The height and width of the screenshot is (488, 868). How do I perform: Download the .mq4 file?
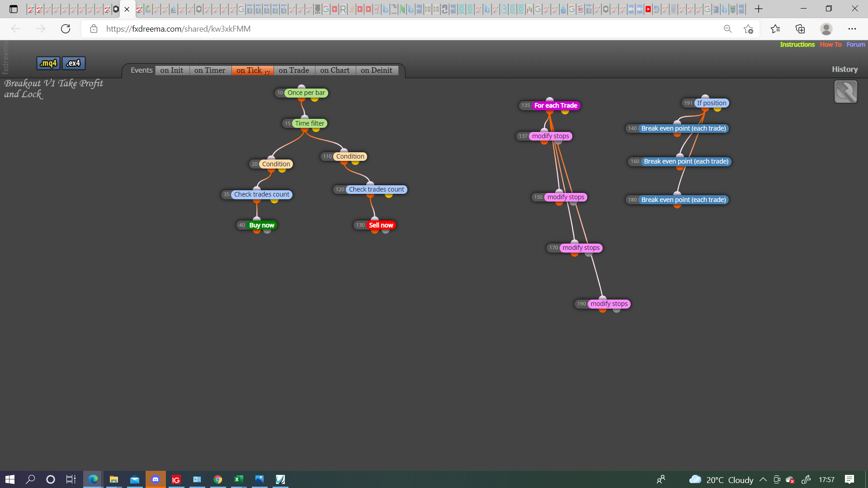click(48, 63)
